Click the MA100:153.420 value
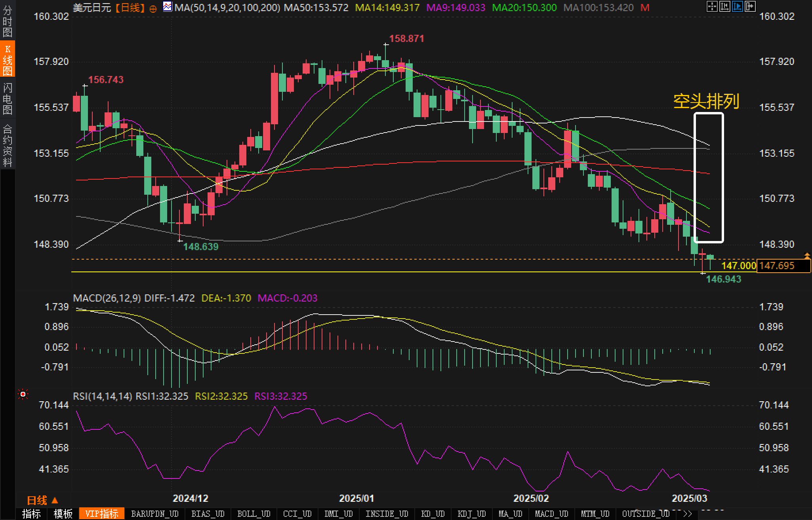Image resolution: width=812 pixels, height=520 pixels. coord(599,8)
